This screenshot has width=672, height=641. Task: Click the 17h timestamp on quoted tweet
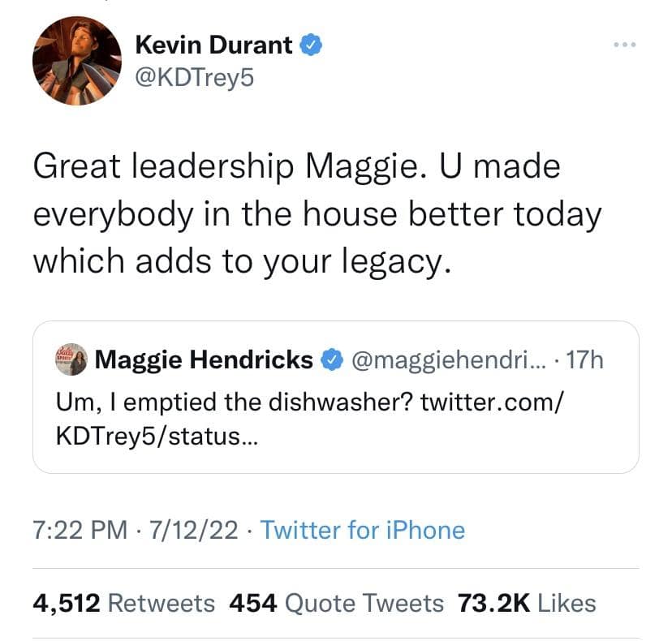point(584,359)
